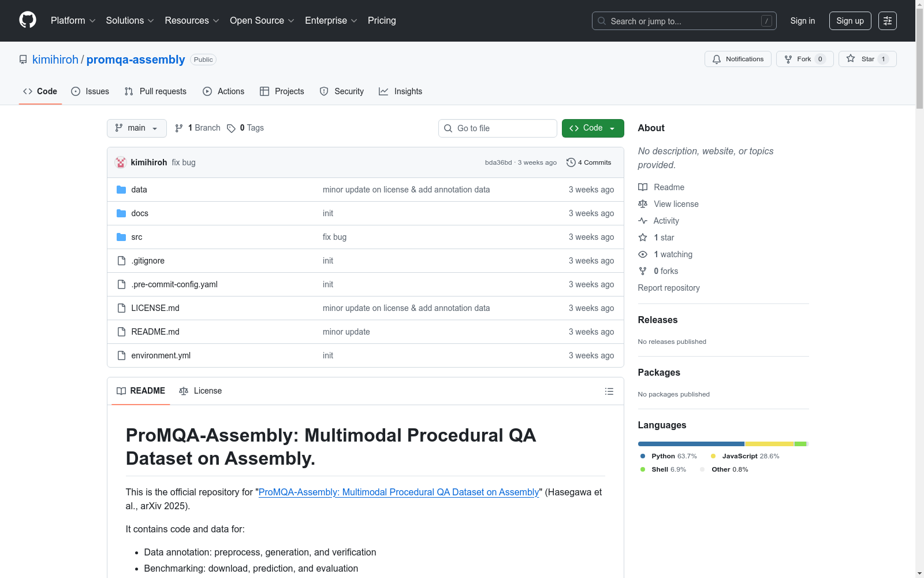Select the Code tab
The image size is (924, 578).
(x=40, y=91)
